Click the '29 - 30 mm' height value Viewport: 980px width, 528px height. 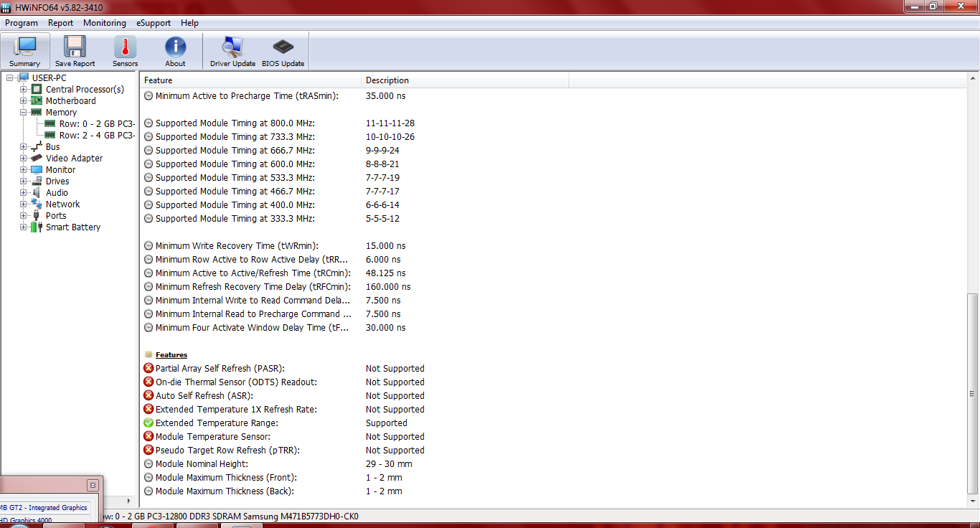[x=389, y=463]
